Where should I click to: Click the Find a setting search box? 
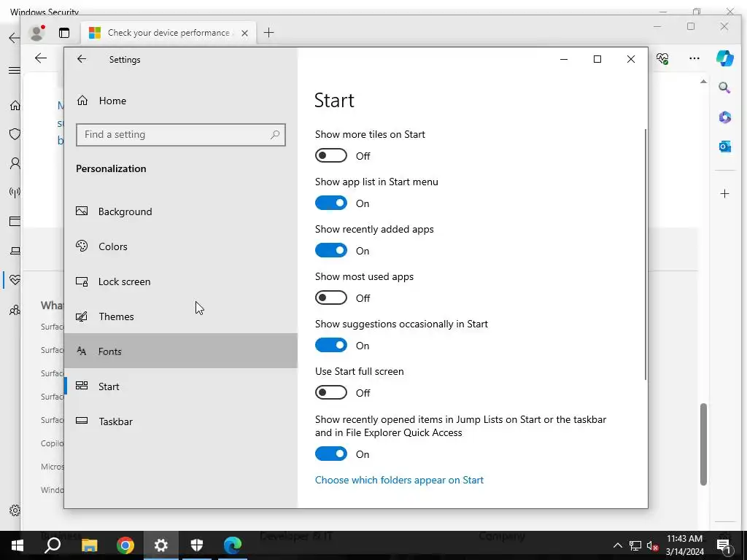coord(181,135)
